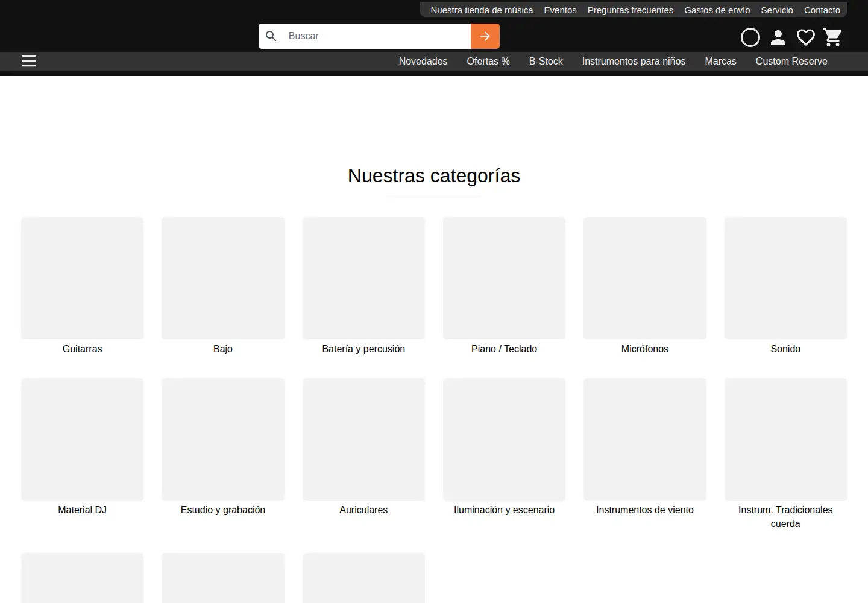The width and height of the screenshot is (868, 603).
Task: Open Custom Reserve menu item
Action: 791,61
